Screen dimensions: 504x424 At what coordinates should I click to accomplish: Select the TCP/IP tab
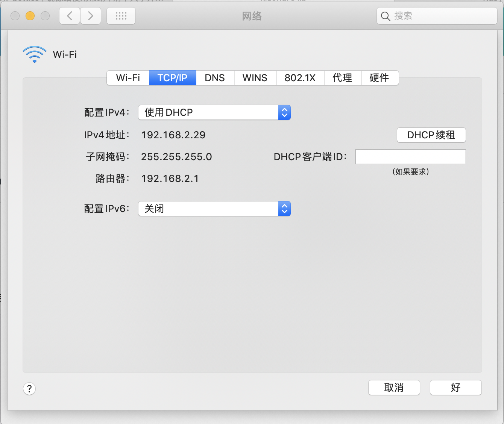pos(172,78)
